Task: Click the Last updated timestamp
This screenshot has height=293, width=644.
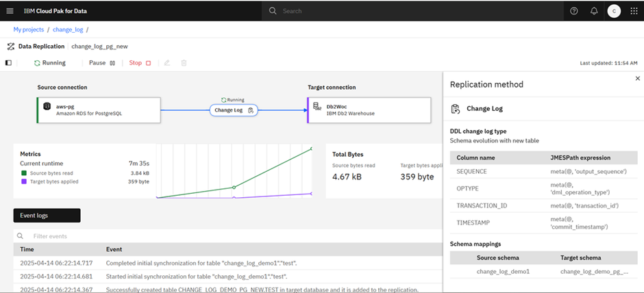Action: tap(608, 63)
